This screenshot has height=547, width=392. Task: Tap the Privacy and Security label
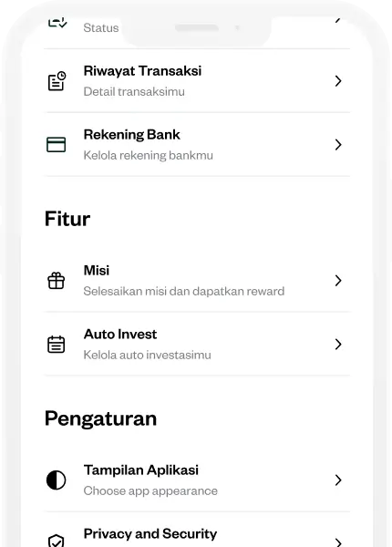tap(150, 533)
